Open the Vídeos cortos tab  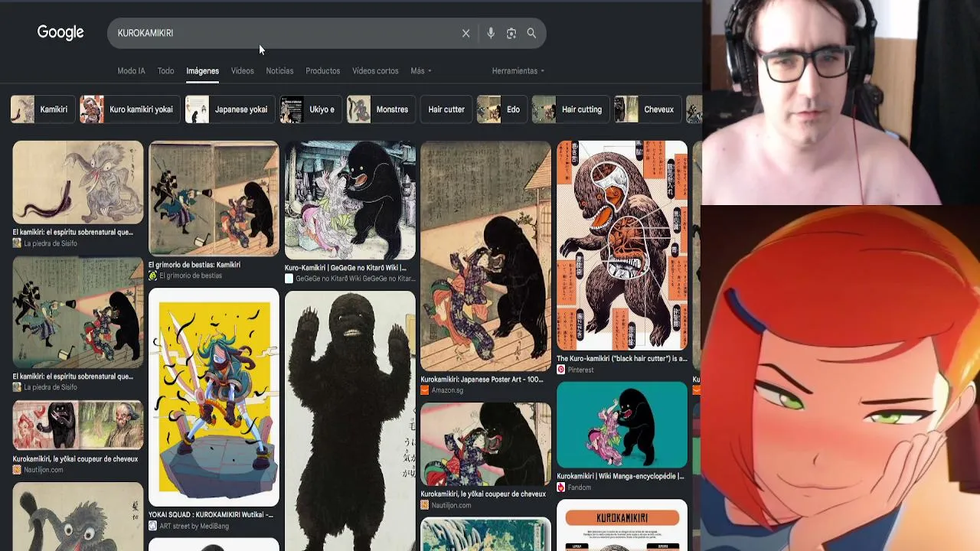[375, 70]
